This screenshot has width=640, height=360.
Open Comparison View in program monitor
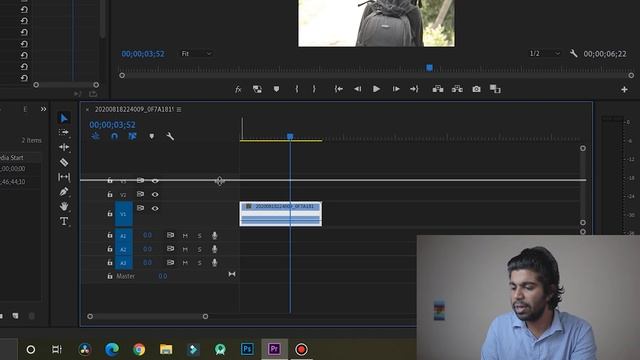pyautogui.click(x=495, y=89)
